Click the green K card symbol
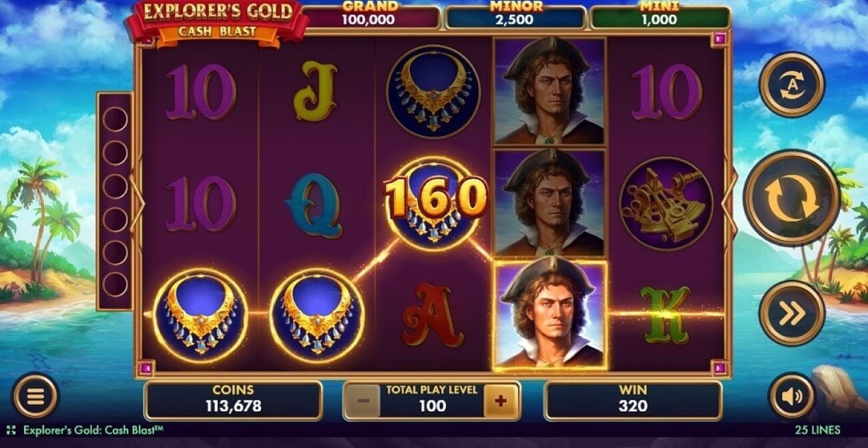868x448 pixels. point(665,315)
